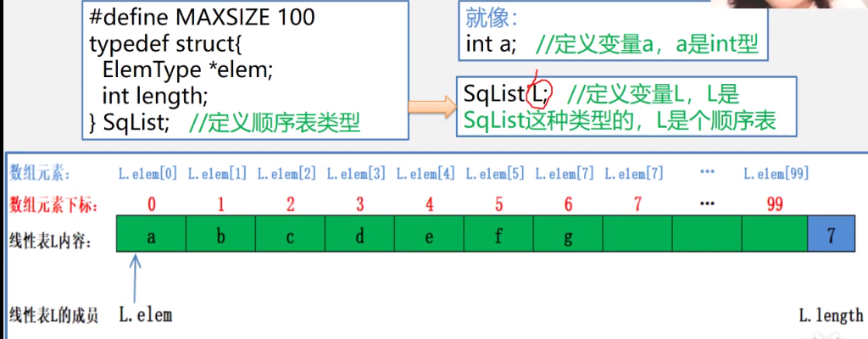This screenshot has height=339, width=868.
Task: Click the 'SqList' type name before L
Action: pyautogui.click(x=494, y=95)
